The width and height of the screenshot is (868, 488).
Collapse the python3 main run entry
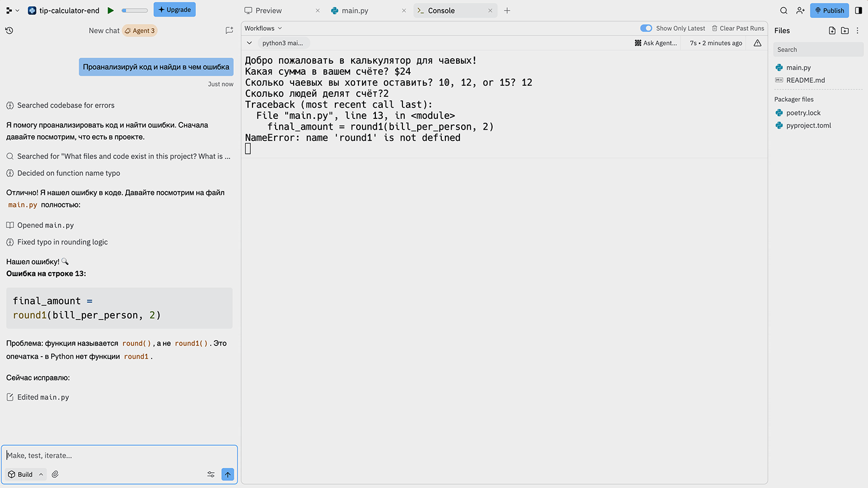pyautogui.click(x=250, y=43)
